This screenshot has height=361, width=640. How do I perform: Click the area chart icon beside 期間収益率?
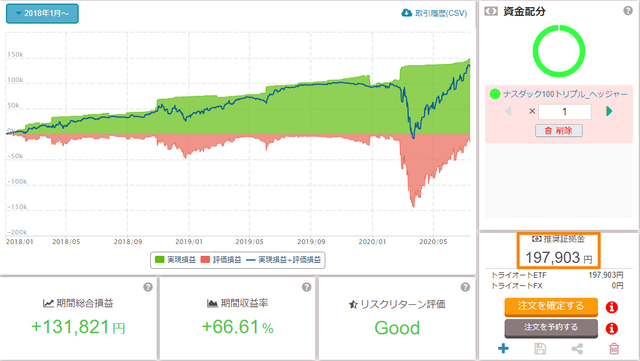[212, 303]
